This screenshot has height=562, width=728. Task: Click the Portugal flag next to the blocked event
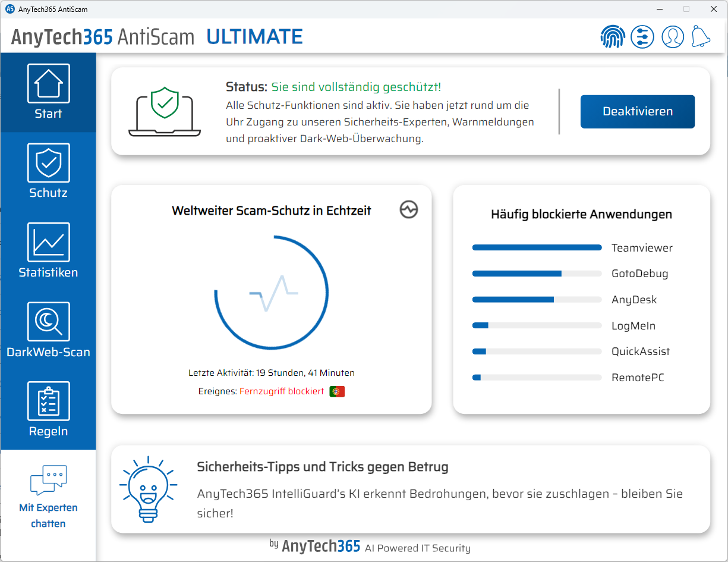click(337, 391)
